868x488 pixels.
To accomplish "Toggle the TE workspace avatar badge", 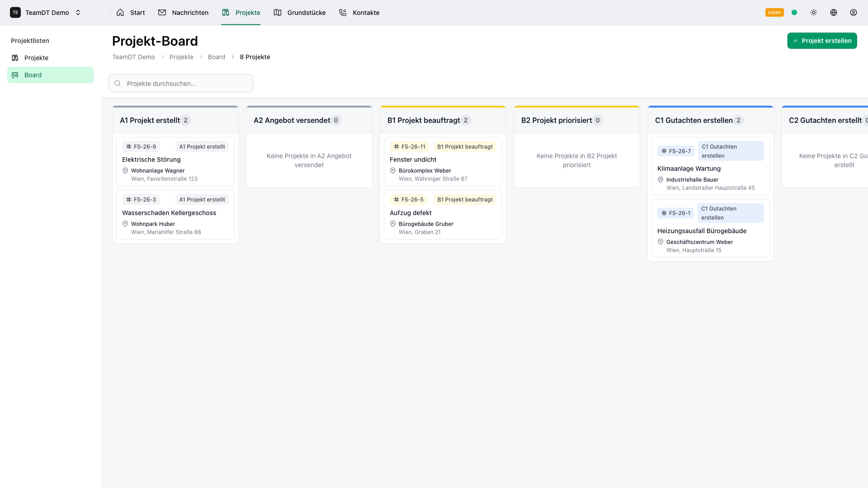I will point(15,12).
